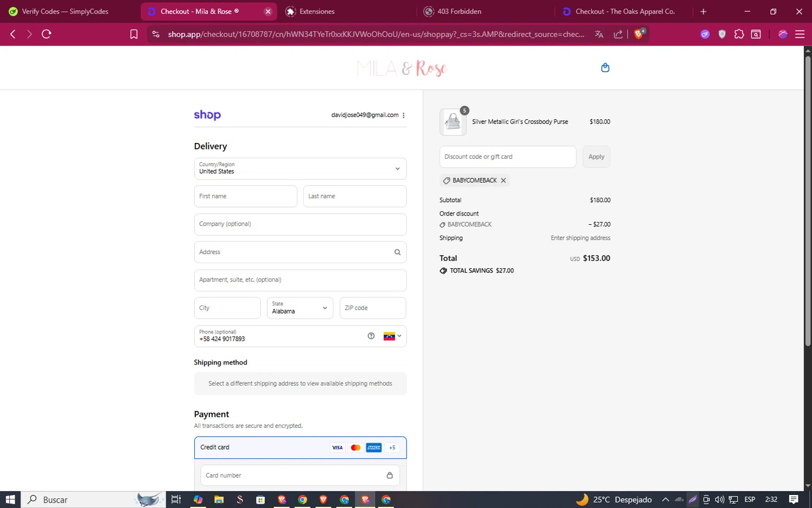Open a new browser tab
The height and width of the screenshot is (508, 812).
point(703,11)
